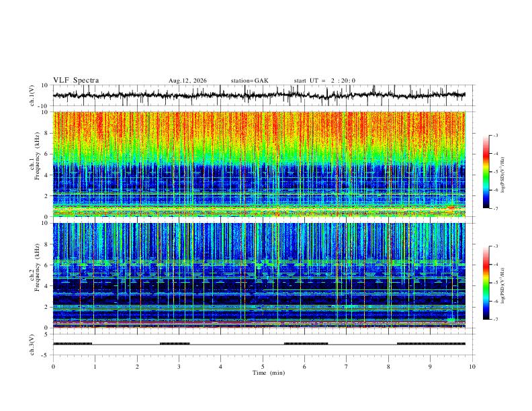Click the 0 minute tick on time axis

click(53, 367)
